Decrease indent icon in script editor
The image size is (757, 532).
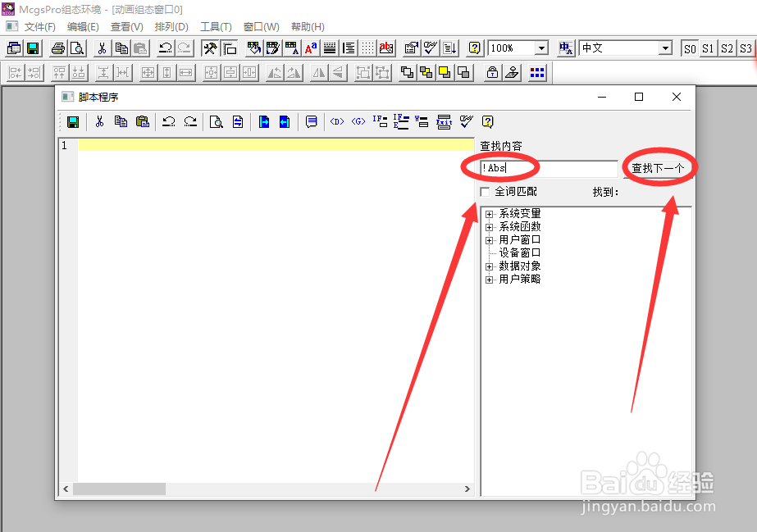click(285, 121)
